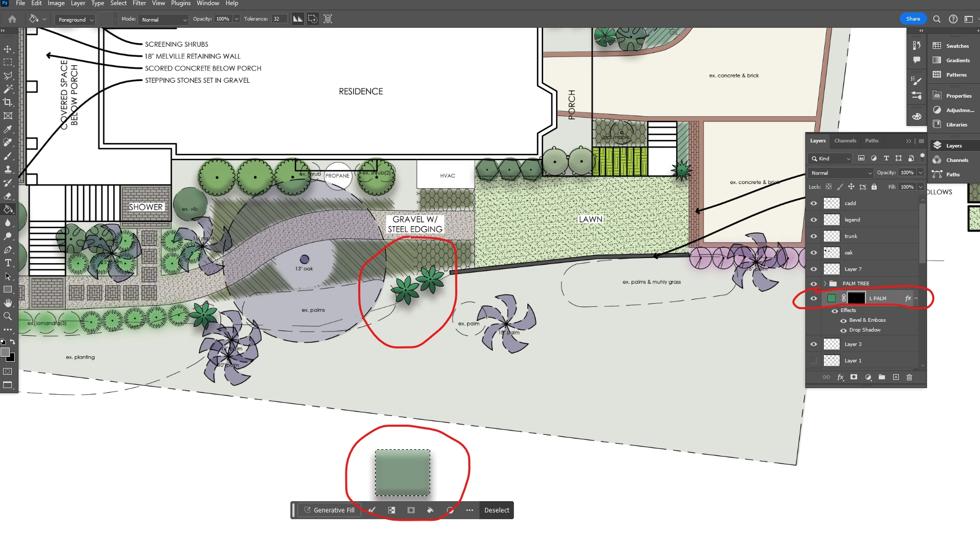Click the Generative Fill button

[x=329, y=510]
